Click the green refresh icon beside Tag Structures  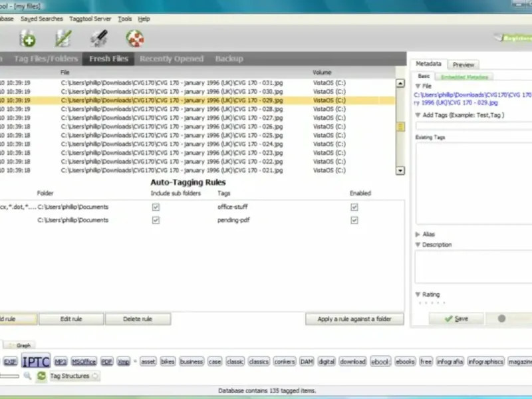click(41, 376)
